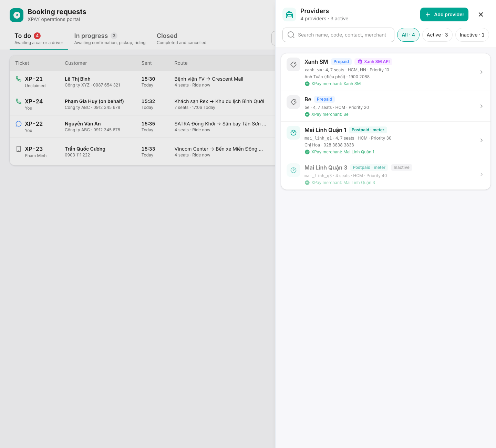496x448 pixels.
Task: Click the XPay merchant: Be label
Action: click(x=330, y=114)
